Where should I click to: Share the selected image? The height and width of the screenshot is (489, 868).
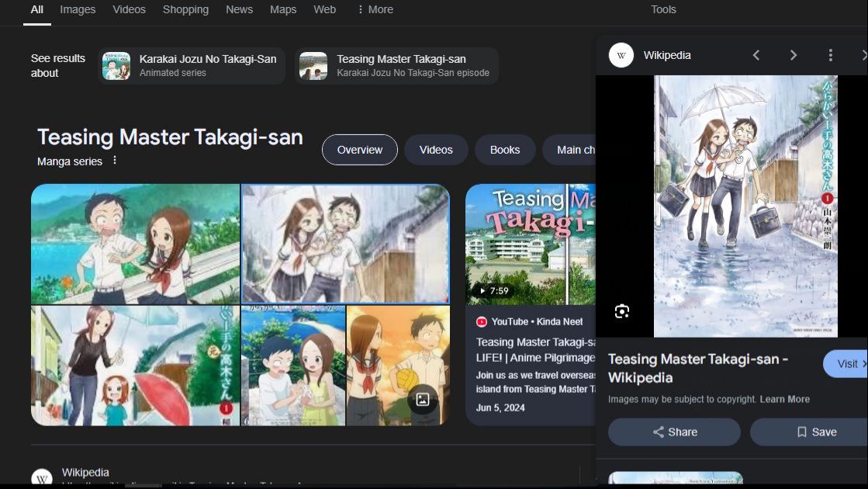(674, 432)
